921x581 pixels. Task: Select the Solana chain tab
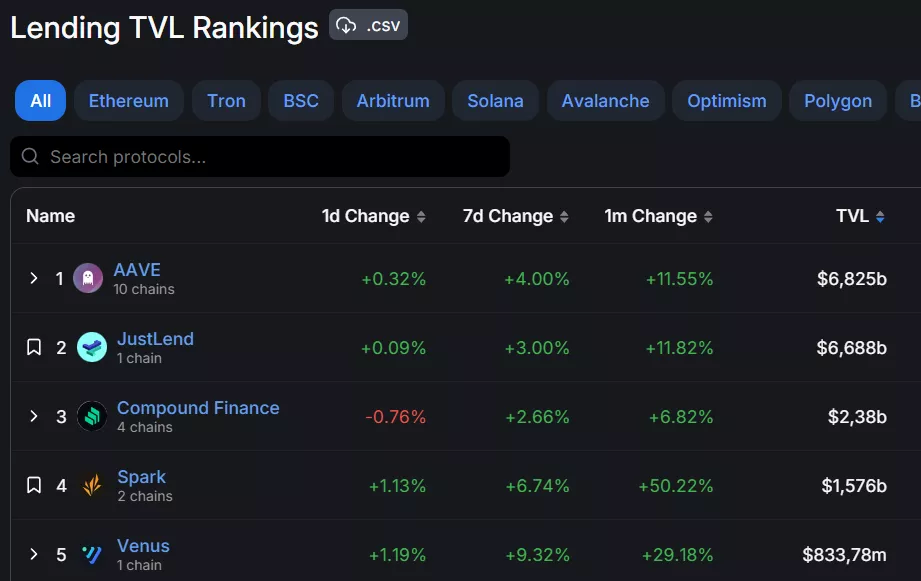coord(495,100)
